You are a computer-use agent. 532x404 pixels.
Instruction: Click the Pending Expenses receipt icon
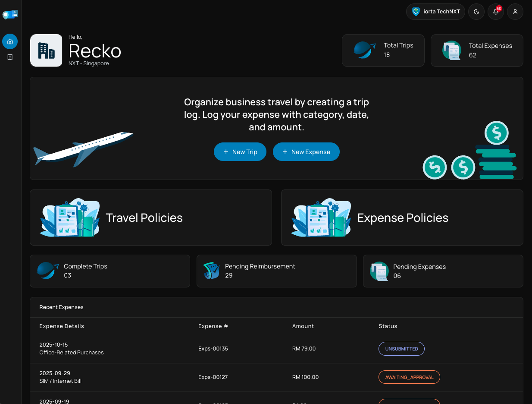click(x=379, y=271)
